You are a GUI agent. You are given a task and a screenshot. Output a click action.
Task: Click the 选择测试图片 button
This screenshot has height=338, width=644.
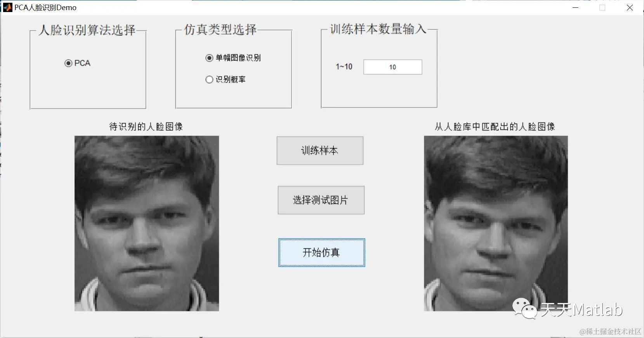pyautogui.click(x=321, y=200)
